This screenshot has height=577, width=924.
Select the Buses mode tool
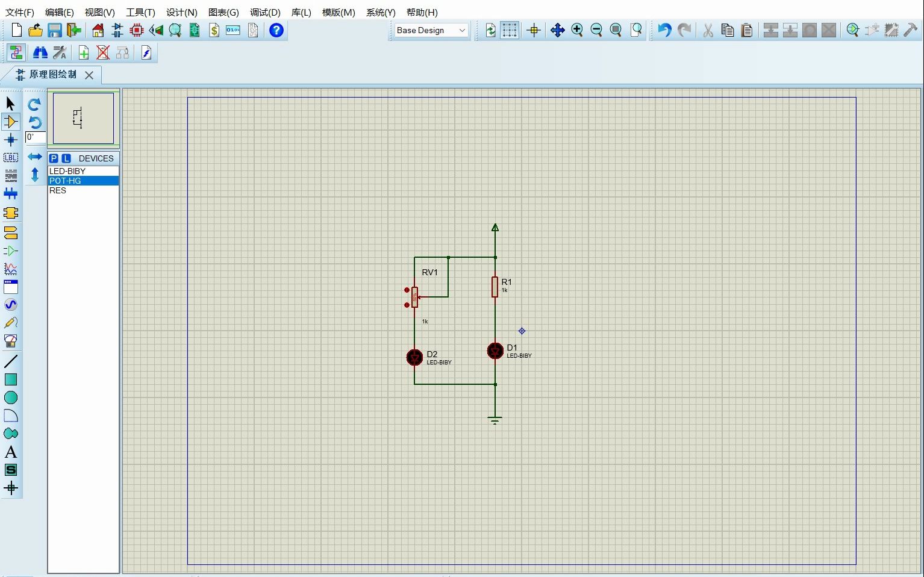tap(10, 194)
